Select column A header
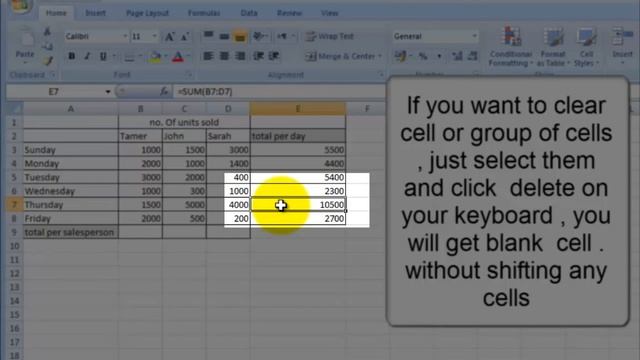 pyautogui.click(x=71, y=109)
